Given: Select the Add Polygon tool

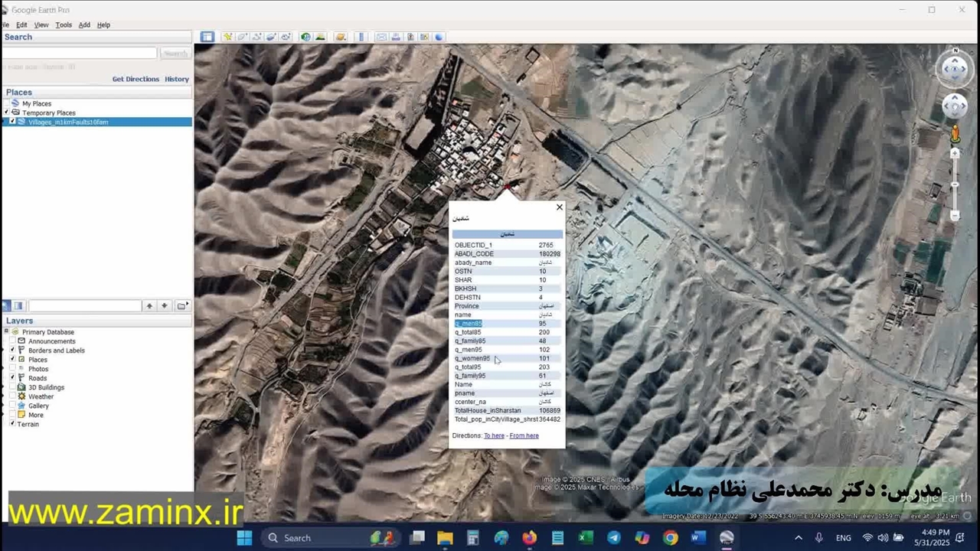Looking at the screenshot, I should [x=242, y=37].
